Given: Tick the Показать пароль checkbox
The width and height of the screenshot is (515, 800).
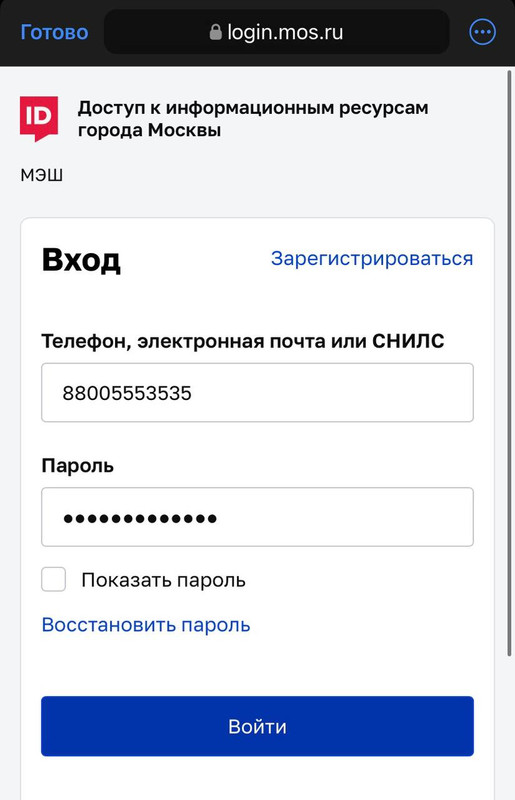Looking at the screenshot, I should (54, 579).
